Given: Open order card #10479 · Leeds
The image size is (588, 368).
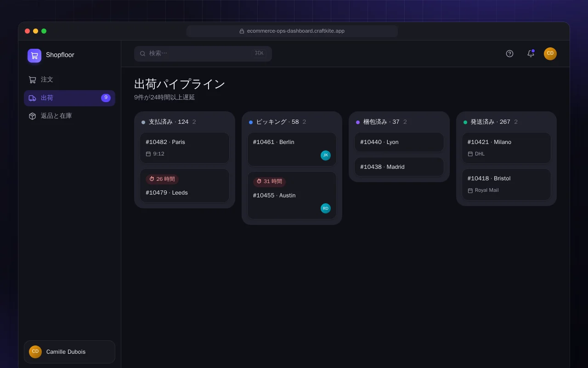Looking at the screenshot, I should point(185,186).
